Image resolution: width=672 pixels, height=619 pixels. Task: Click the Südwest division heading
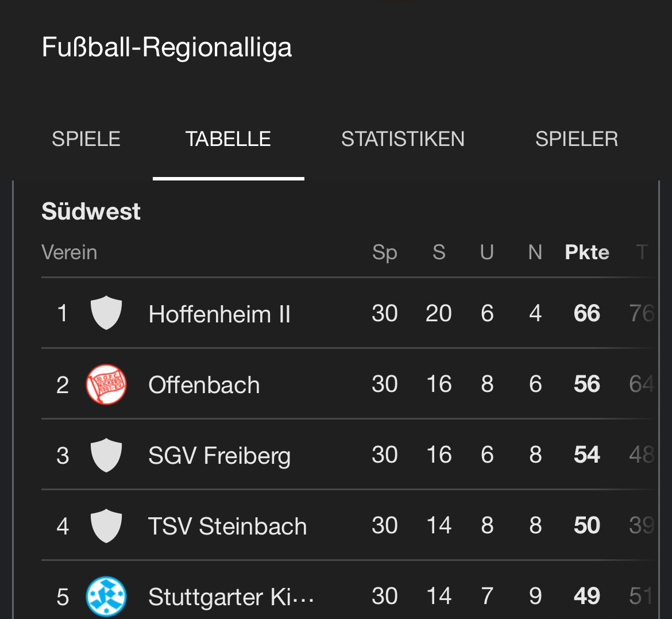pyautogui.click(x=91, y=212)
